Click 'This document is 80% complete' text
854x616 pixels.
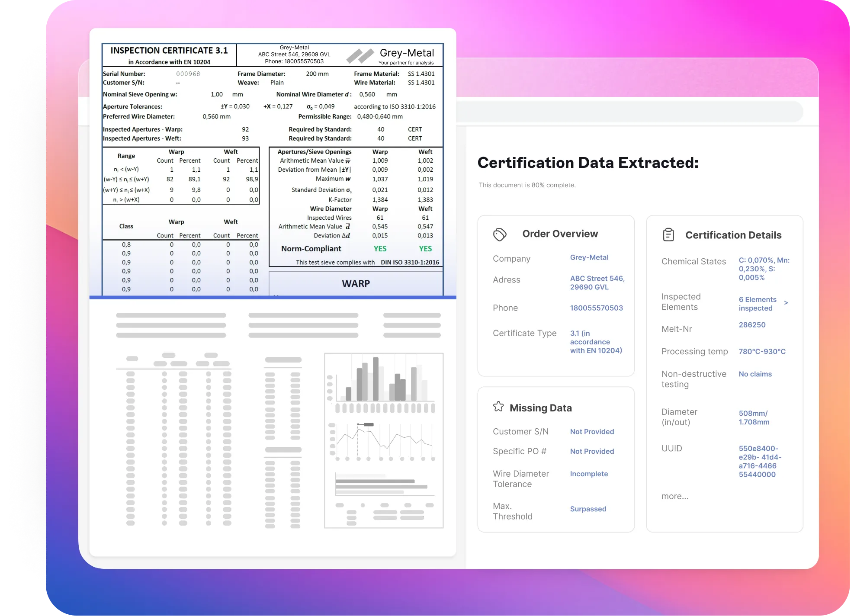527,185
